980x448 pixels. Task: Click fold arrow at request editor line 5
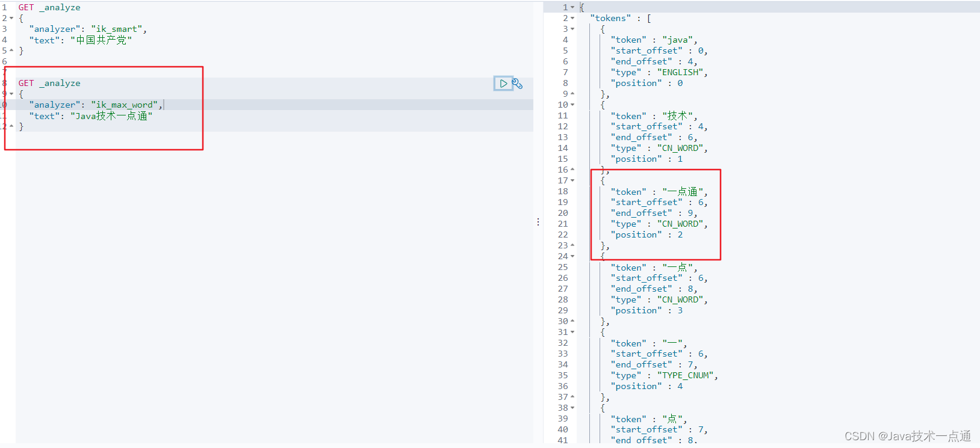coord(11,51)
